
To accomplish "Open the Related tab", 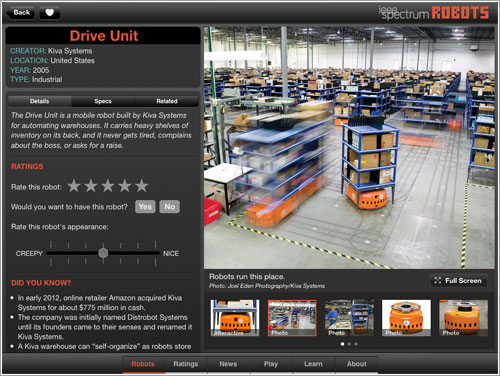I will point(167,101).
